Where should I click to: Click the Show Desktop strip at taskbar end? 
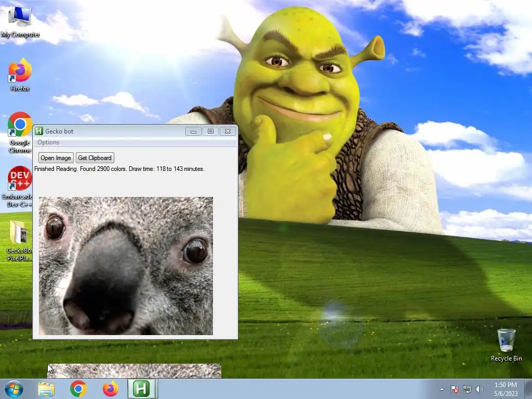[528, 389]
